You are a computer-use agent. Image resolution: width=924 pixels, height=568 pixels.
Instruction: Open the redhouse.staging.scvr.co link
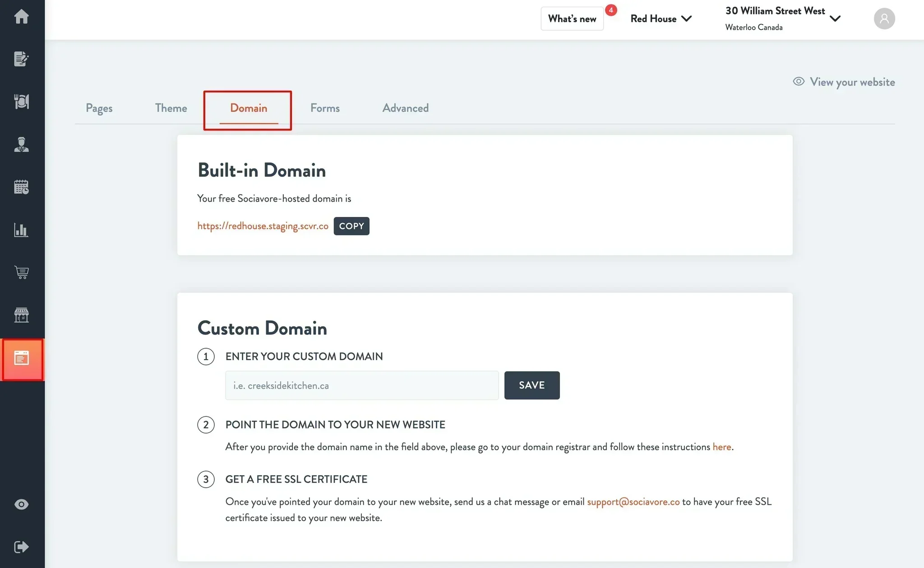coord(263,226)
